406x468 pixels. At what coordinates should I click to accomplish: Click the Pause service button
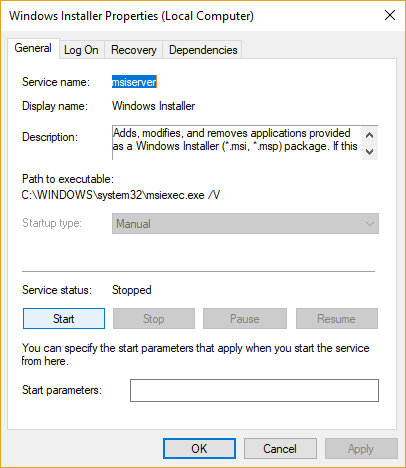click(245, 319)
